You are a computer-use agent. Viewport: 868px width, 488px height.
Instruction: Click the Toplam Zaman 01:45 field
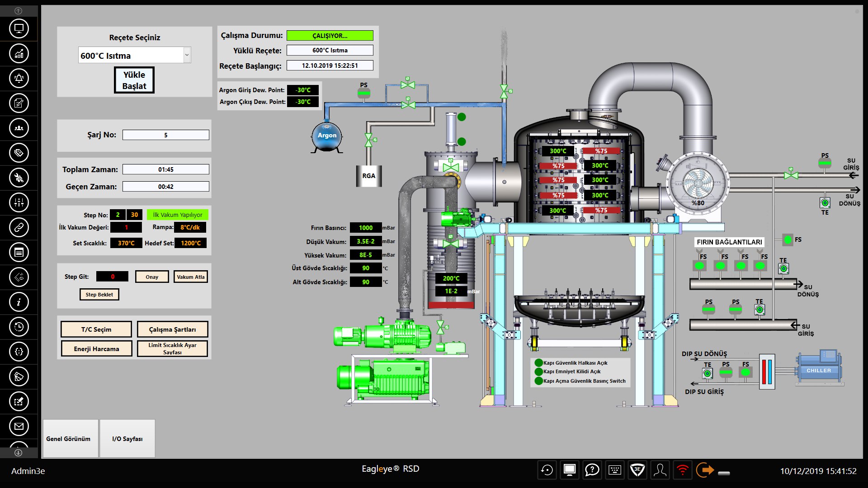pos(166,169)
